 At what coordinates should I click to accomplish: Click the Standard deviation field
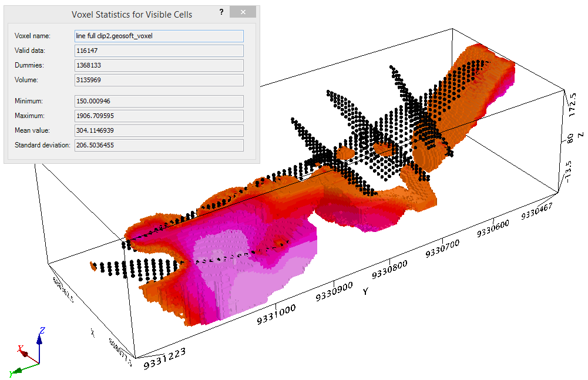point(159,145)
